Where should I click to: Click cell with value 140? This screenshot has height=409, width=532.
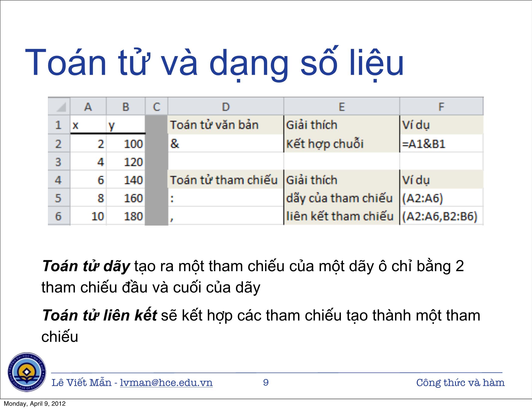126,179
